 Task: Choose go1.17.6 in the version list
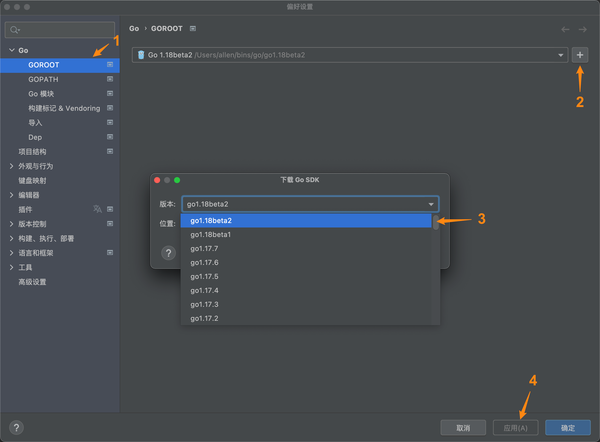click(x=306, y=263)
